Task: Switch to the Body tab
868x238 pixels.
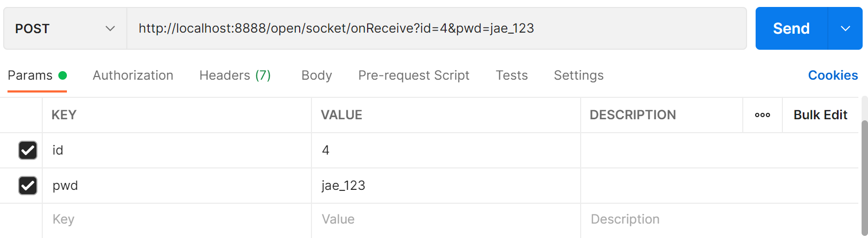Action: [x=317, y=75]
